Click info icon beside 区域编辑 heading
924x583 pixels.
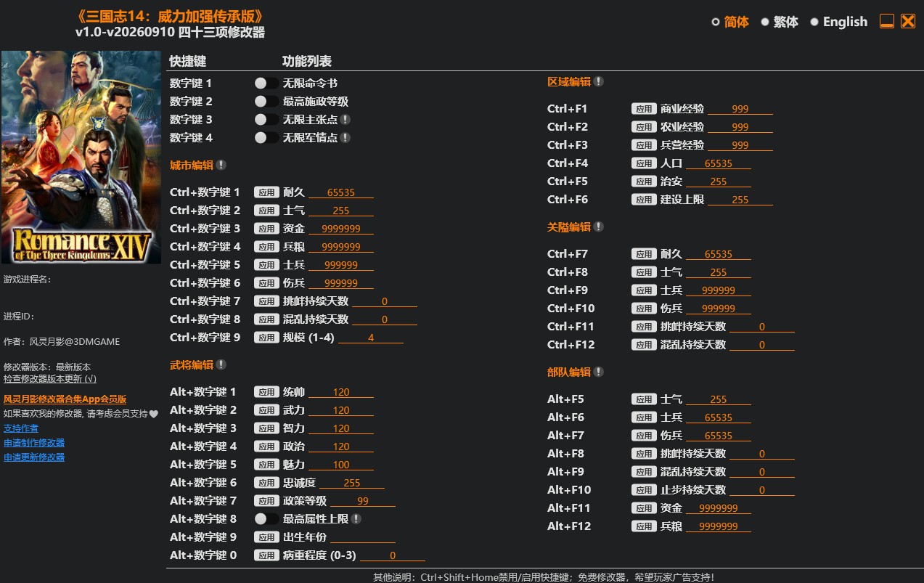click(599, 81)
